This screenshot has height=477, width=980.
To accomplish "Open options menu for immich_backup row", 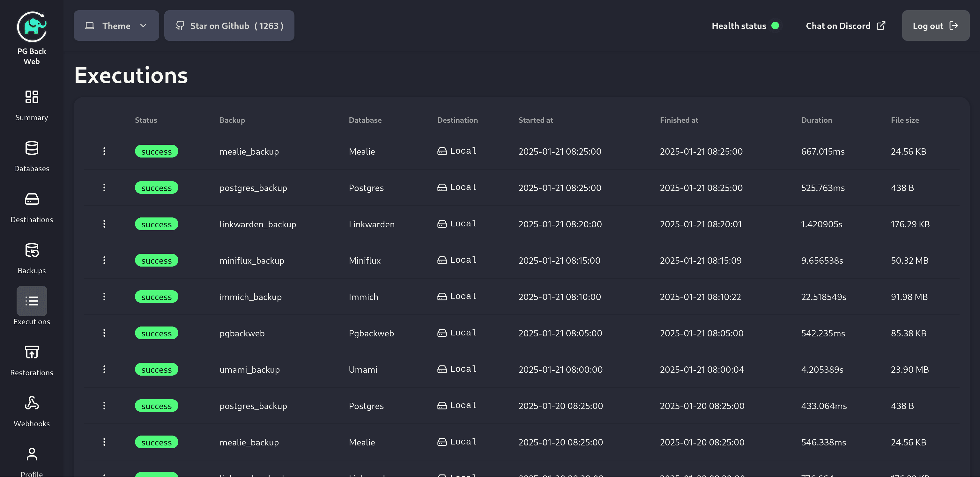I will pos(104,296).
